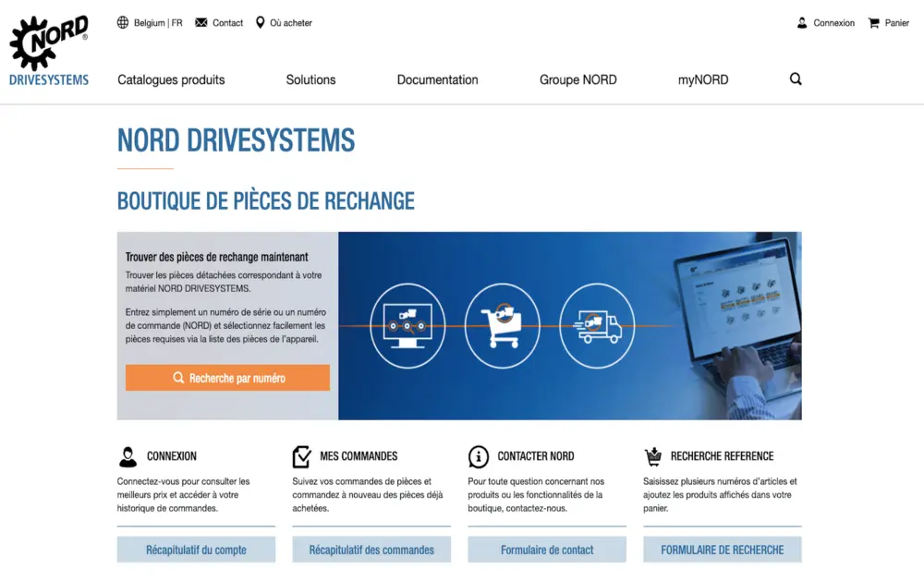Click the globe icon beside Belgium

123,23
